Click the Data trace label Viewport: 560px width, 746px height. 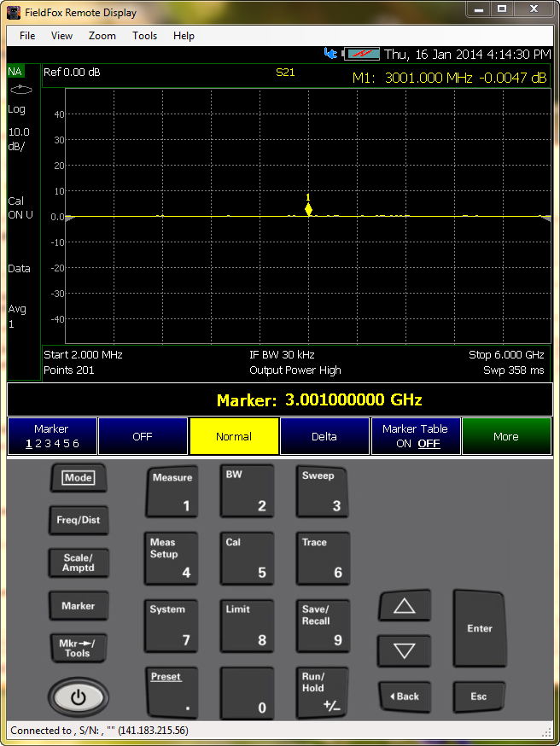coord(19,269)
